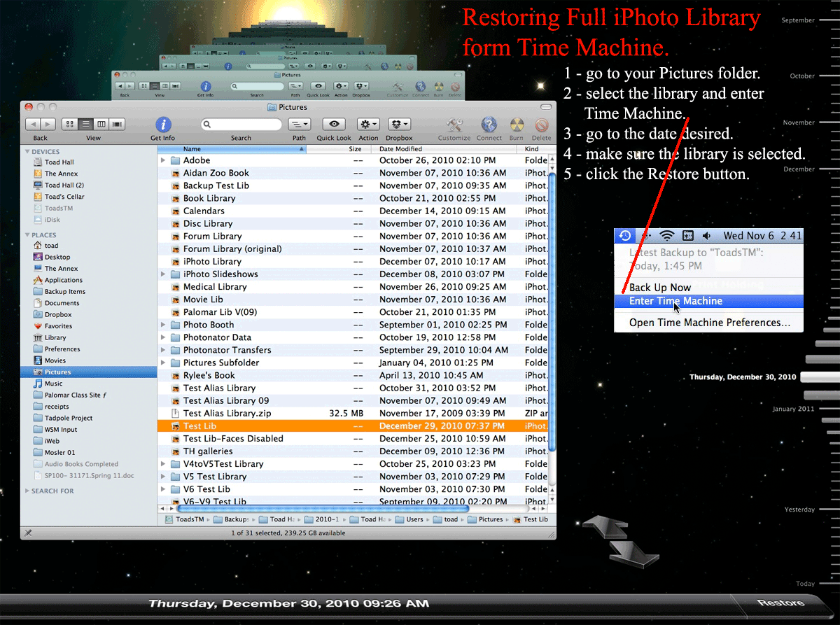
Task: Click the Time Machine menu bar icon
Action: 625,236
